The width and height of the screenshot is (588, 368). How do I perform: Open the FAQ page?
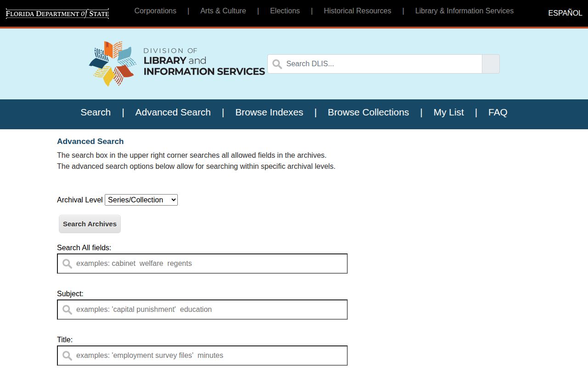(498, 112)
